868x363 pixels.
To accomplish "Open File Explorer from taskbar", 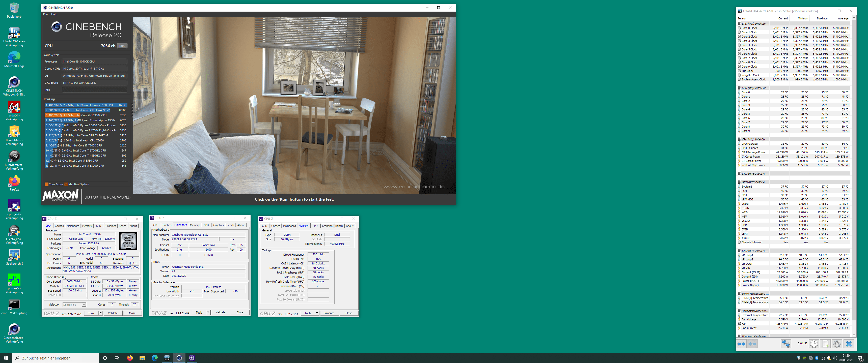I will point(142,358).
